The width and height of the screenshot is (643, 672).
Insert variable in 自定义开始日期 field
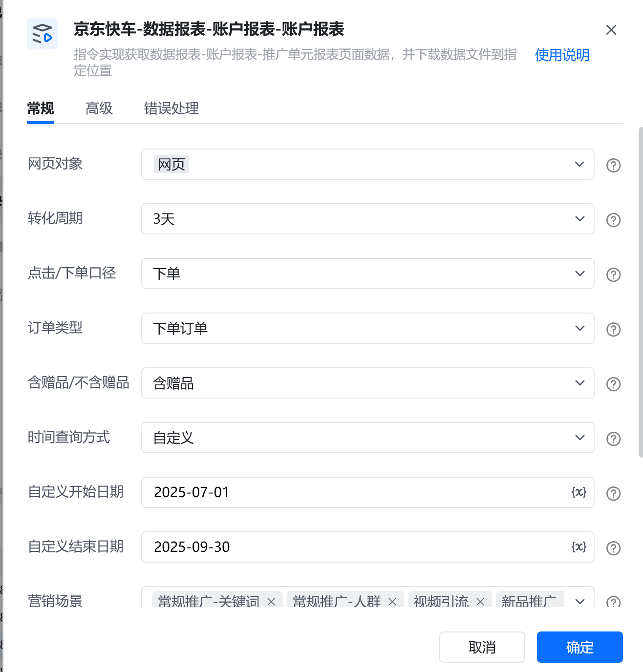pos(579,492)
